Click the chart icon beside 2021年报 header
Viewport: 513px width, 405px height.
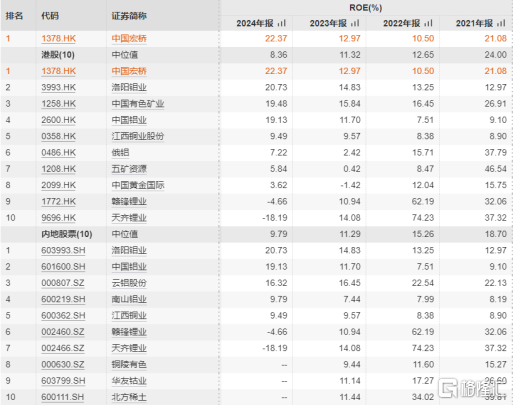point(501,23)
